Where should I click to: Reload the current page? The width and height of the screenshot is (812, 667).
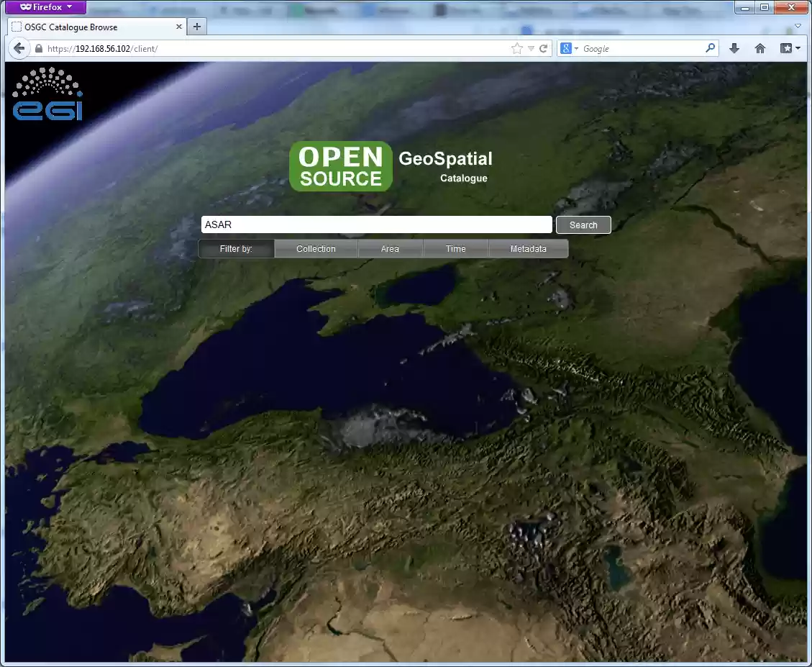click(543, 48)
